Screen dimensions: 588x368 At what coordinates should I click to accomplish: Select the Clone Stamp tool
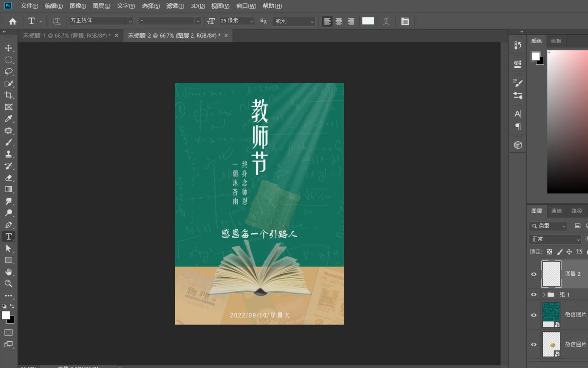pyautogui.click(x=8, y=154)
